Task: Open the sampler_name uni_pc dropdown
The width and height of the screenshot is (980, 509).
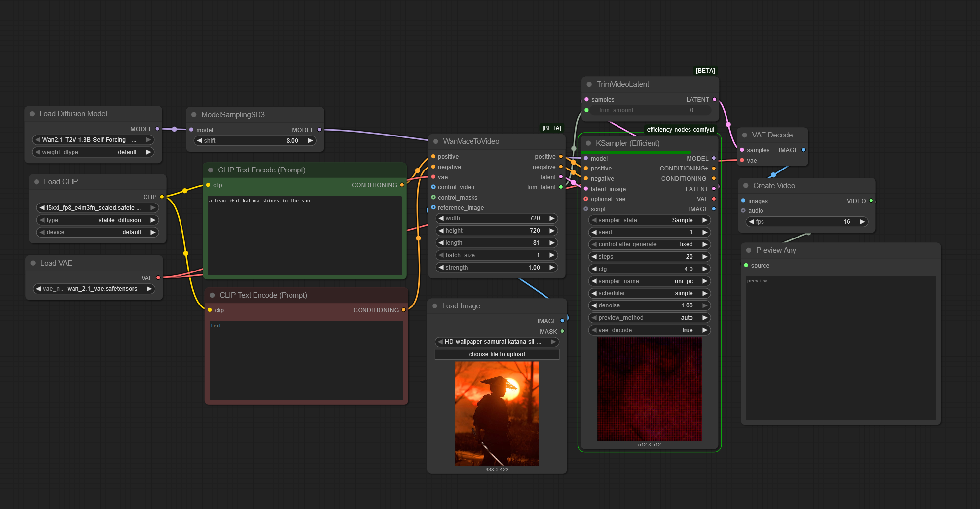Action: coord(649,281)
